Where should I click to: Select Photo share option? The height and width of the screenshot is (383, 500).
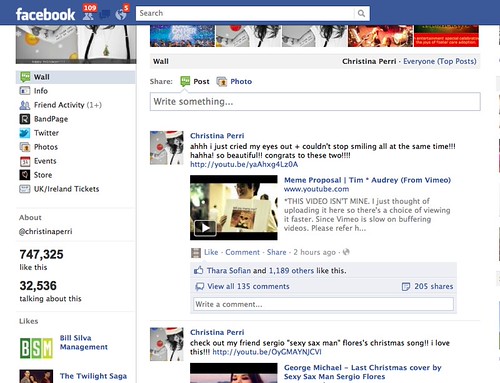pyautogui.click(x=241, y=81)
